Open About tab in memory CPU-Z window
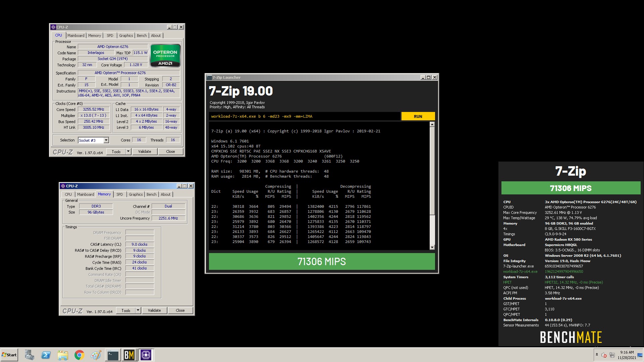644x362 pixels. pyautogui.click(x=166, y=194)
